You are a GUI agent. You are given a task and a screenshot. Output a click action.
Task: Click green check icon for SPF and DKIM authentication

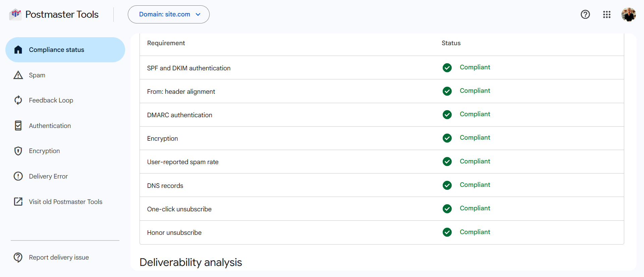[447, 68]
